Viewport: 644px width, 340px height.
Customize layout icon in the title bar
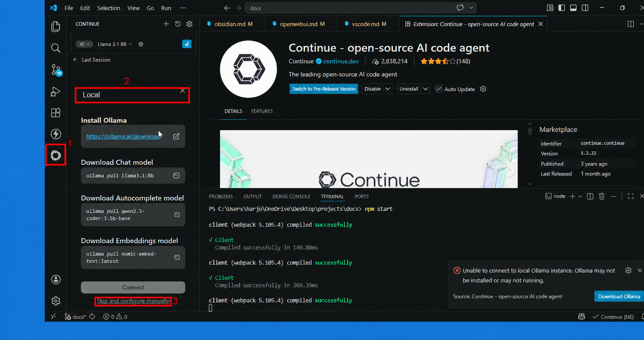tap(550, 8)
